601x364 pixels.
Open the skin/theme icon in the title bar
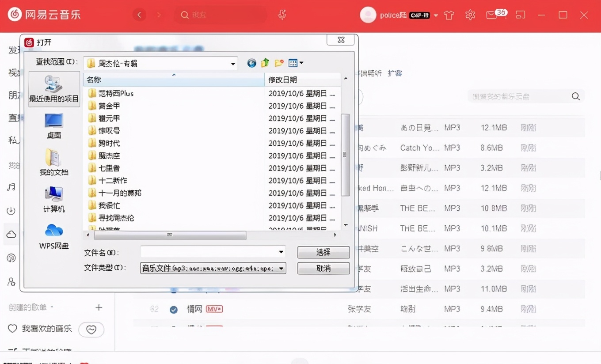click(449, 15)
